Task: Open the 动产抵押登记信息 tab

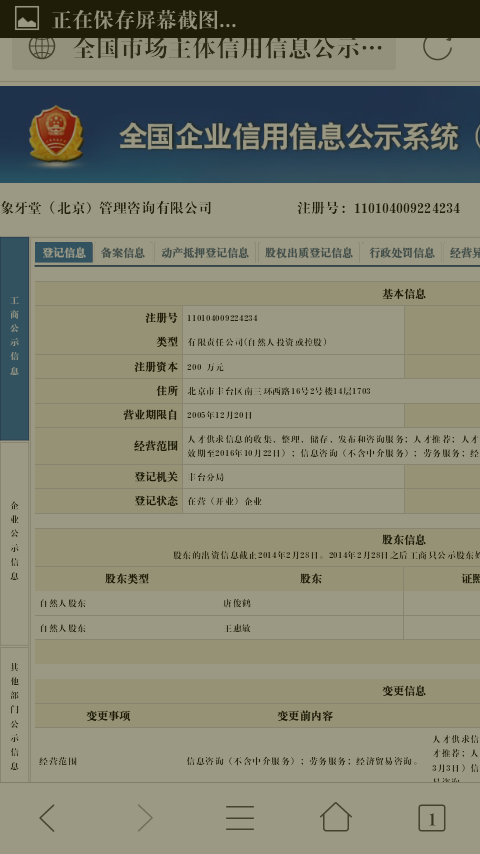Action: 205,253
